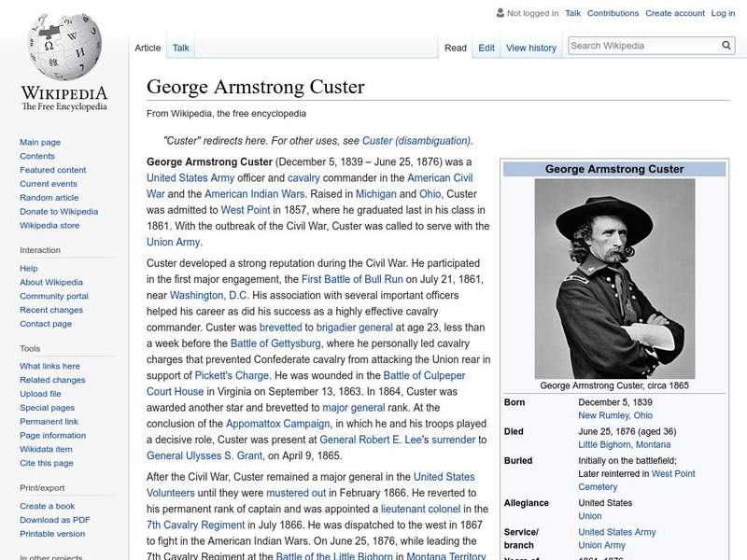Click the Main page link

tap(41, 142)
